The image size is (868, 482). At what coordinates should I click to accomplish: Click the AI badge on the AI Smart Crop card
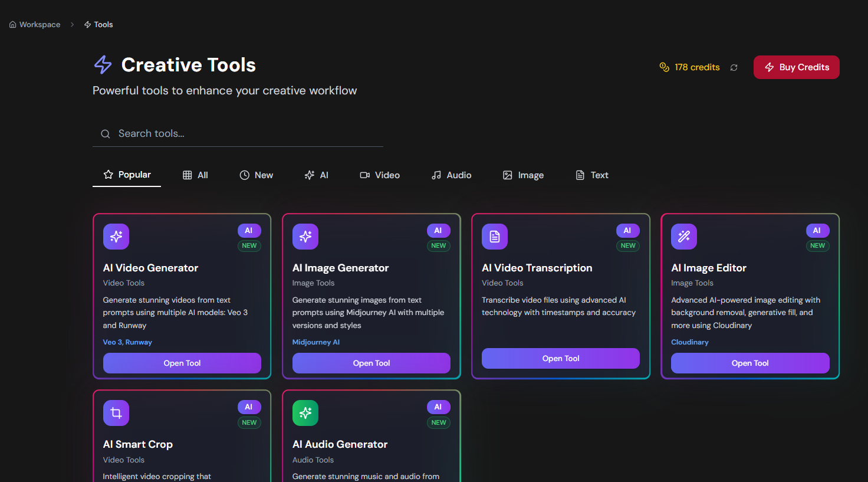[249, 407]
